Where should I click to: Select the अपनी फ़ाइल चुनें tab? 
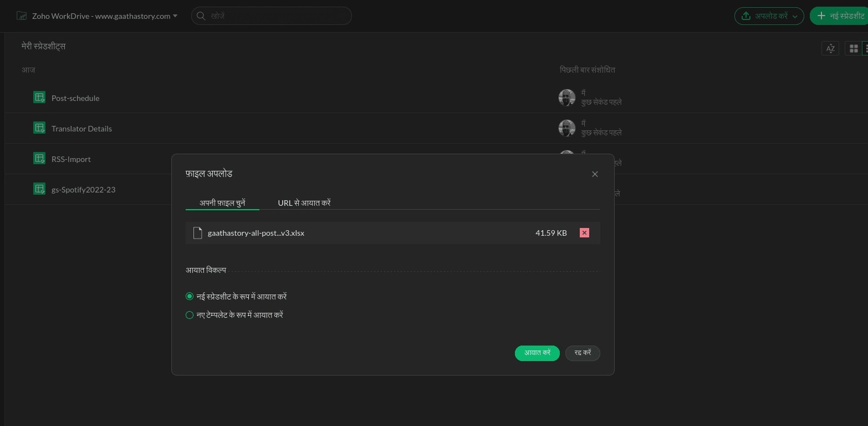point(222,203)
